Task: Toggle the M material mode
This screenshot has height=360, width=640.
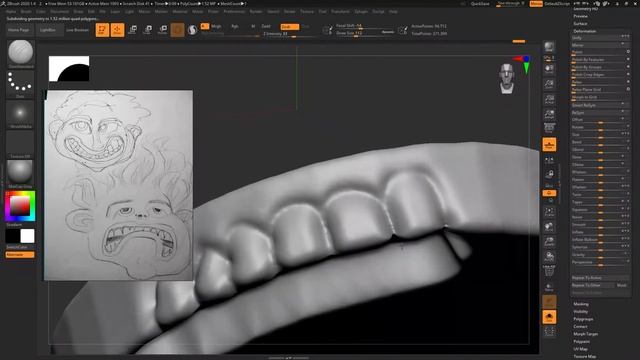Action: (253, 26)
